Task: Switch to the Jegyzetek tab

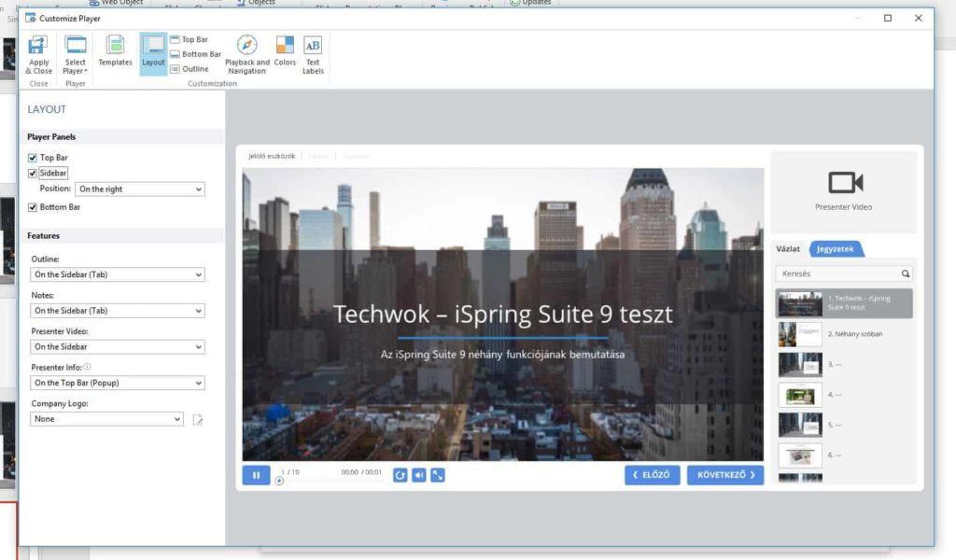Action: 836,248
